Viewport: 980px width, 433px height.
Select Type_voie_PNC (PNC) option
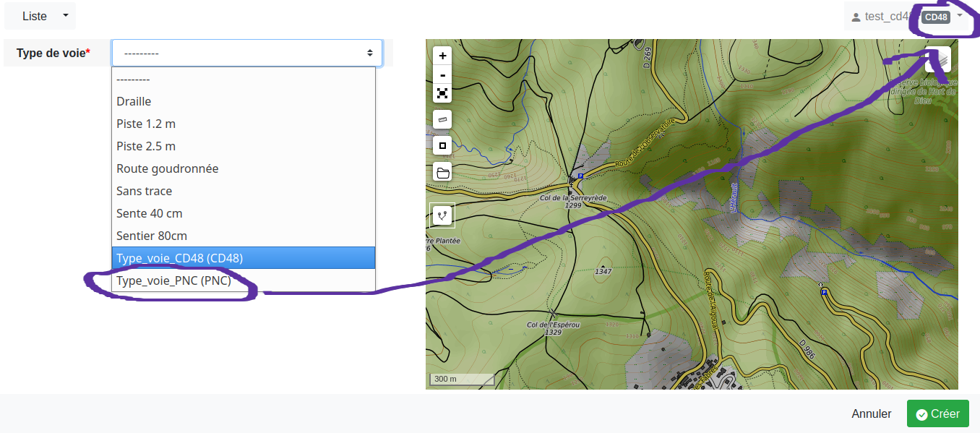tap(244, 280)
